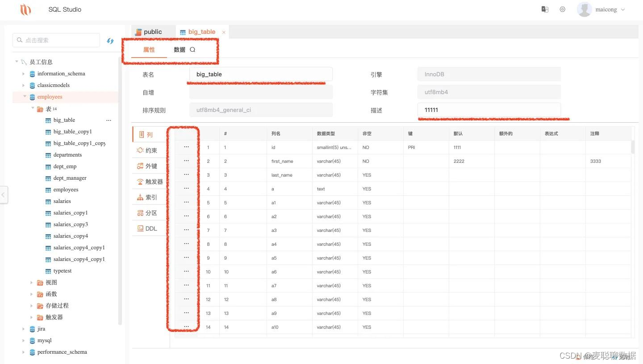Select the departments table
The width and height of the screenshot is (643, 364).
(67, 155)
